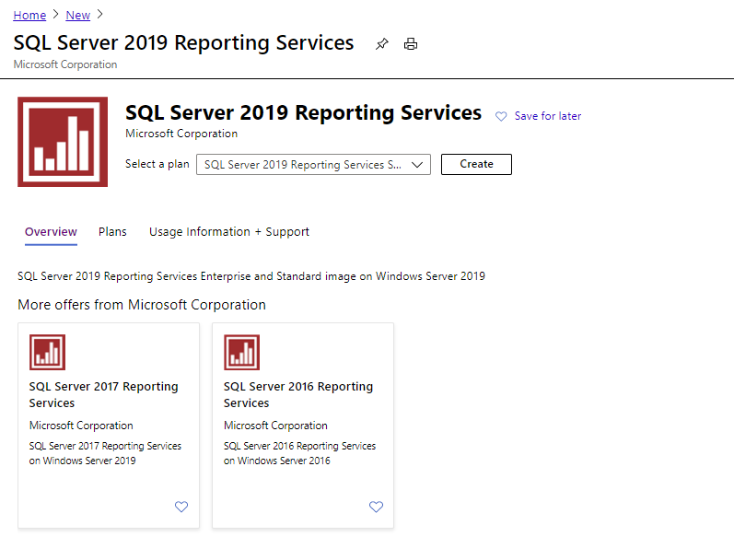The height and width of the screenshot is (560, 734).
Task: Click the large SQL Server 2019 Reporting Services logo
Action: (63, 142)
